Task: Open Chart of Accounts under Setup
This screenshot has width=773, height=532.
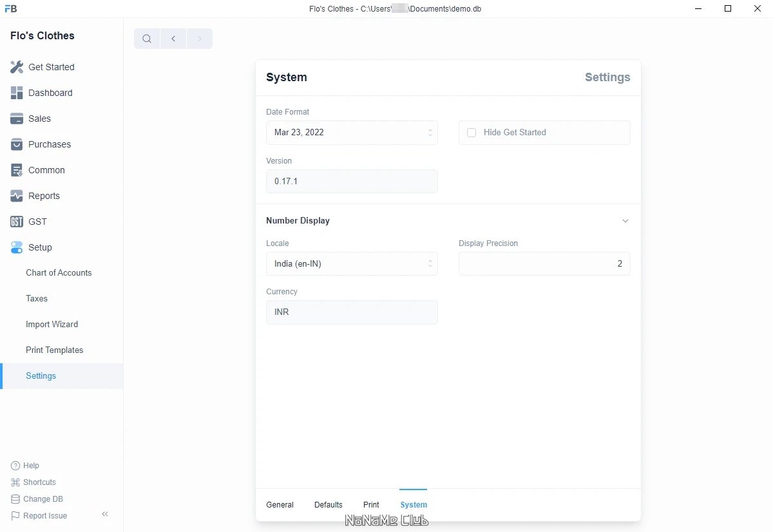Action: [59, 273]
